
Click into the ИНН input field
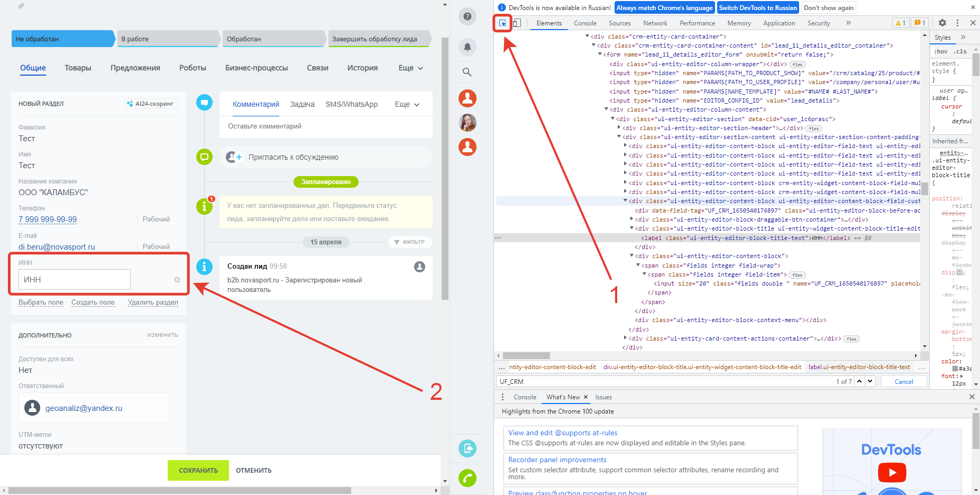pyautogui.click(x=75, y=280)
